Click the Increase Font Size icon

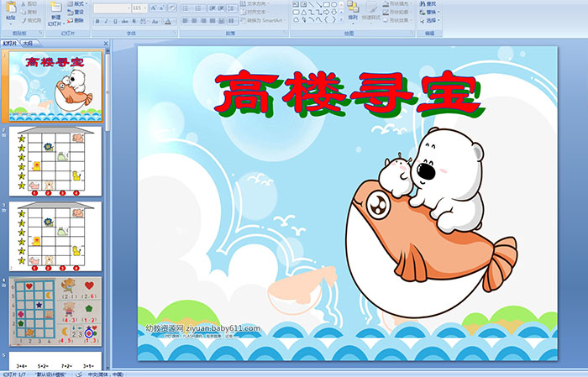coord(150,8)
